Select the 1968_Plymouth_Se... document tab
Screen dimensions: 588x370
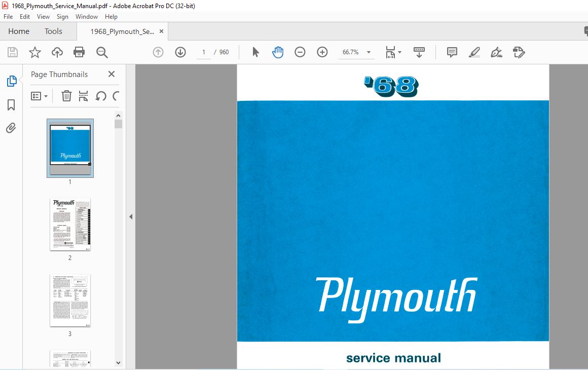122,31
